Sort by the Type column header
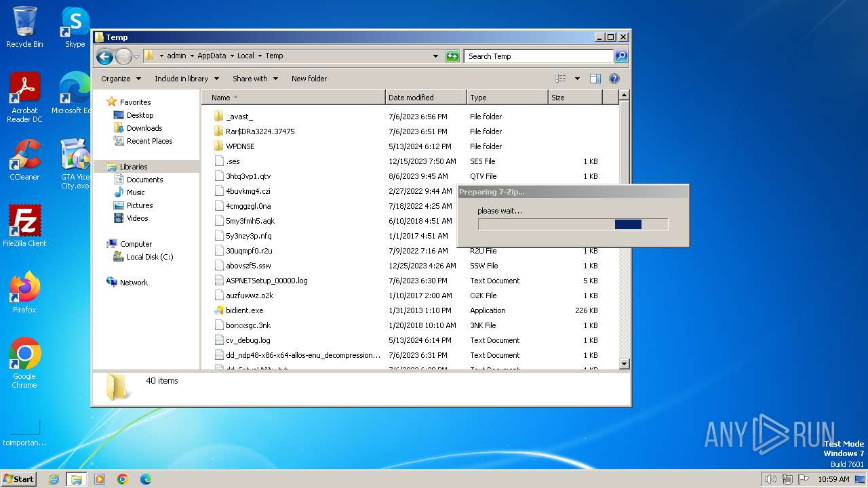Screen dimensions: 868x488 pos(507,98)
